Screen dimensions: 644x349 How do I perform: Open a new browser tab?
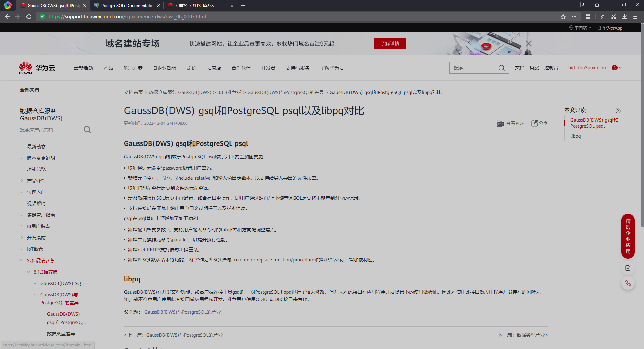click(x=243, y=5)
